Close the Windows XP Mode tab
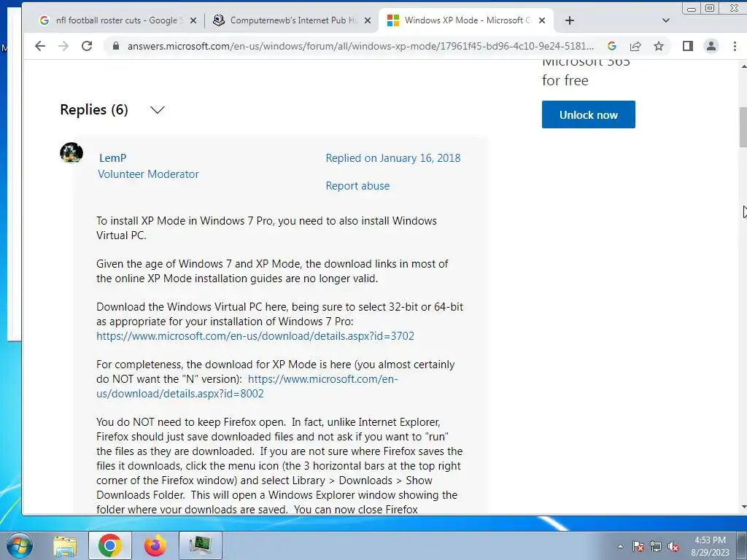Image resolution: width=747 pixels, height=560 pixels. 542,20
